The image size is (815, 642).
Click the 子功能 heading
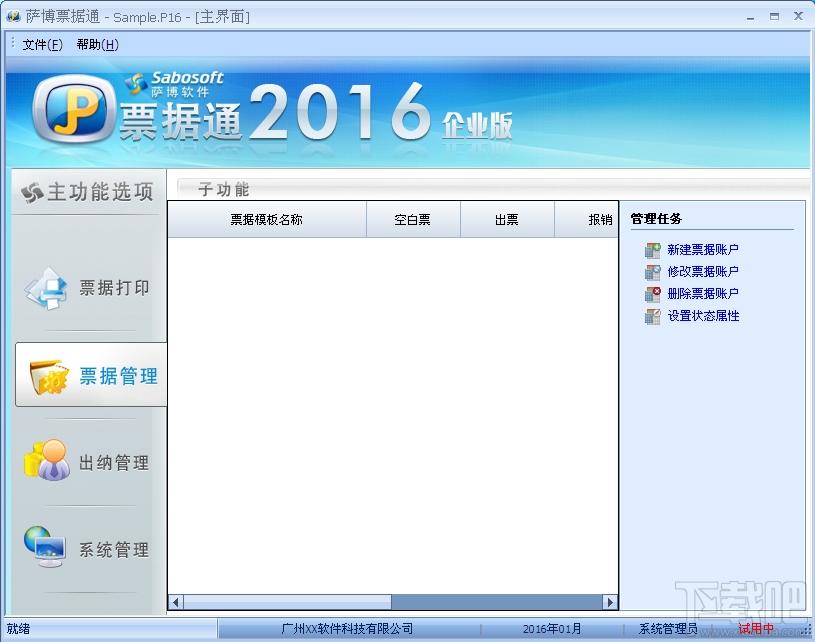point(224,190)
